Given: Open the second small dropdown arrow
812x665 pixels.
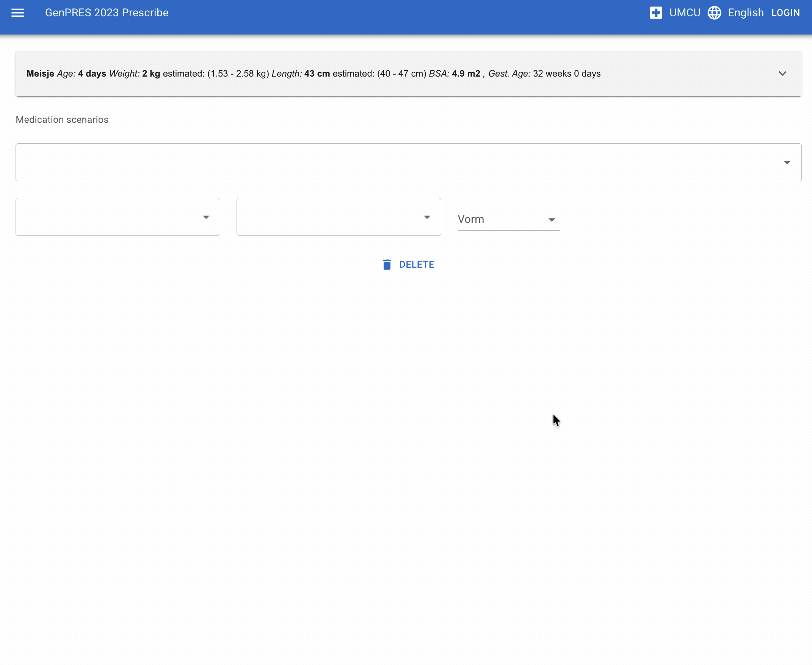Looking at the screenshot, I should click(x=427, y=217).
